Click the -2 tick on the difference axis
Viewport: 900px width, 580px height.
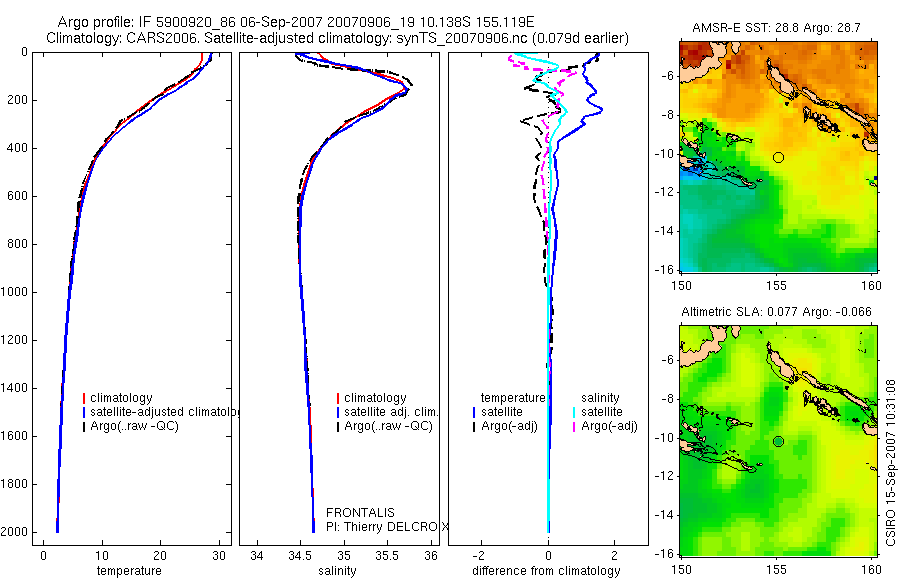pos(480,556)
